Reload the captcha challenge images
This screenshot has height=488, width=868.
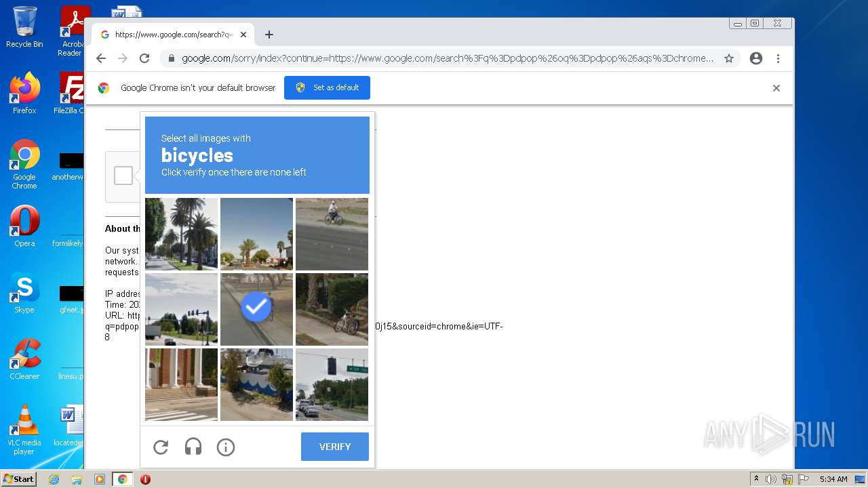pos(161,447)
